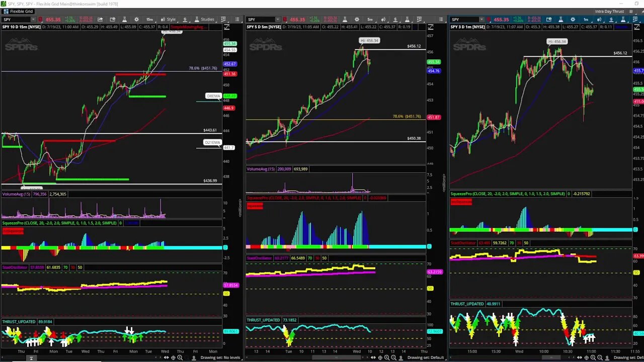
Task: Click the SimpleMovingAvg study label
Action: [x=188, y=27]
